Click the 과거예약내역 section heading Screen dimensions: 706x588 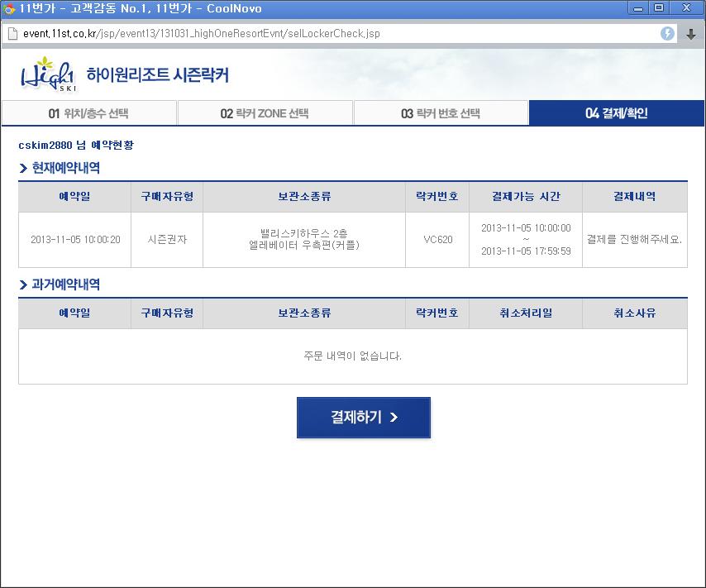point(66,284)
